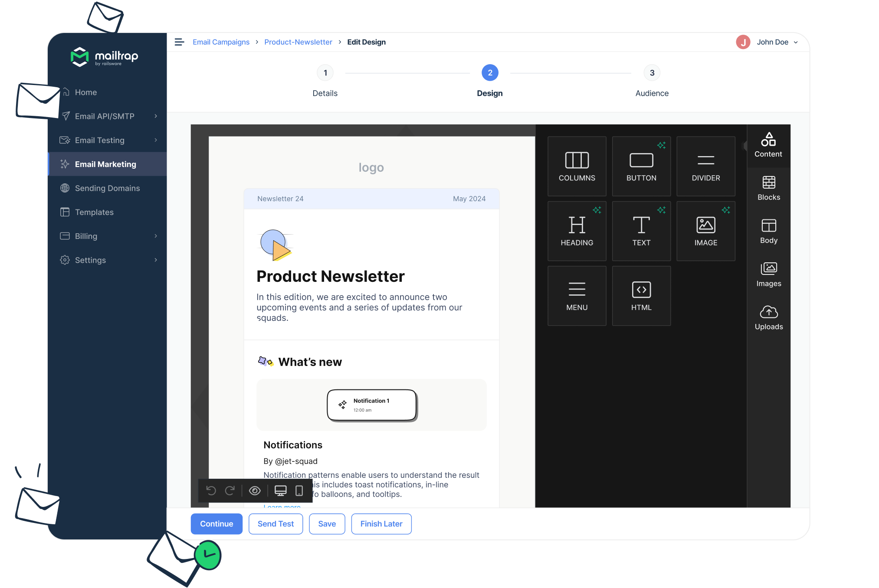This screenshot has width=879, height=588.
Task: Open the Uploads panel
Action: coord(768,318)
